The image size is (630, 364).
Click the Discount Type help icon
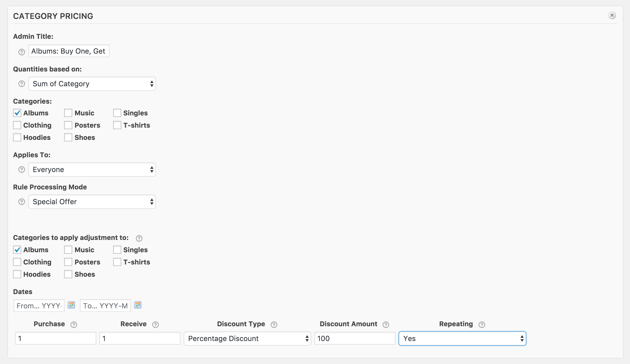tap(274, 325)
